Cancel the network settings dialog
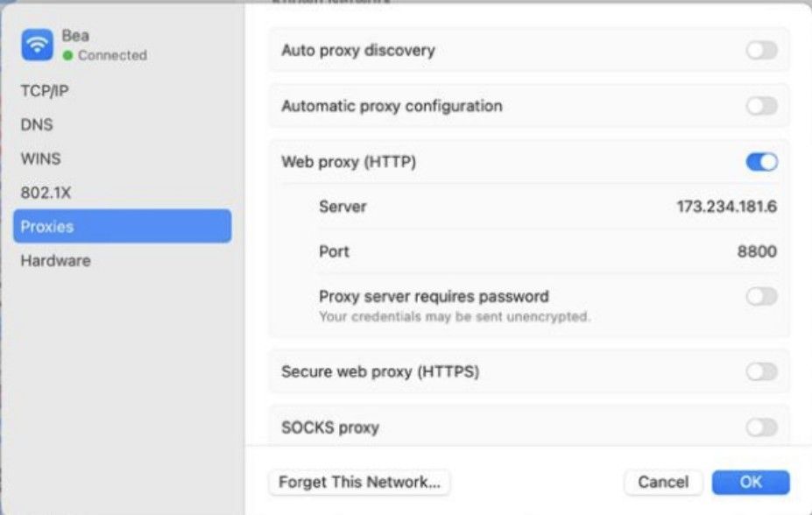 (663, 482)
